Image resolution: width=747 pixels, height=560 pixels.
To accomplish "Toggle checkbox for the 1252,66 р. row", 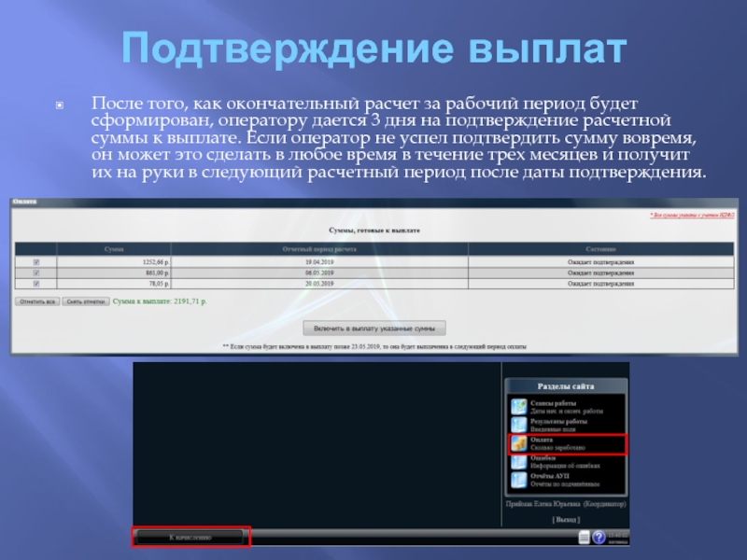I will tap(36, 262).
